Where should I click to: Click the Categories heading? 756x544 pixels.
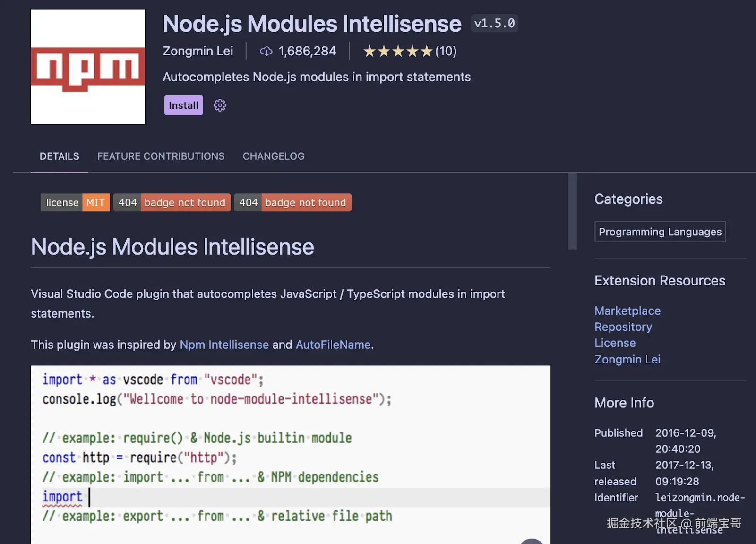(x=628, y=199)
